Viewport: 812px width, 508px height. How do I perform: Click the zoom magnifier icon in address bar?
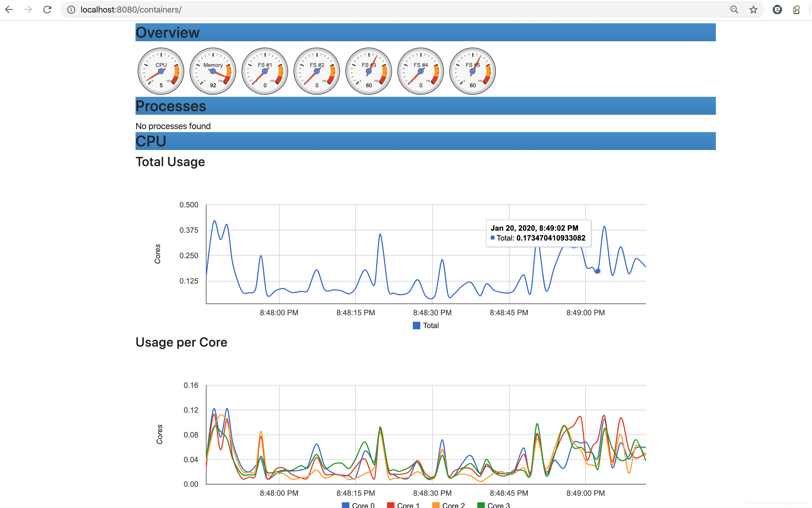(x=734, y=10)
